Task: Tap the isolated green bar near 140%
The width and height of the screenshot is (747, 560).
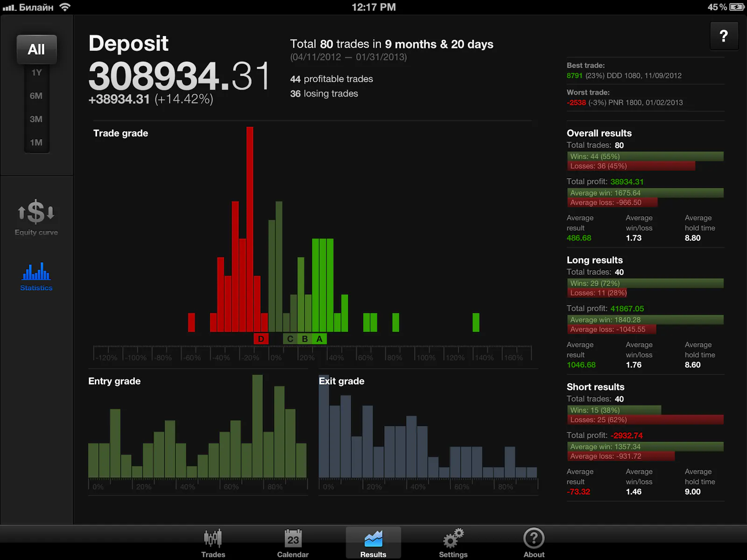Action: pyautogui.click(x=476, y=322)
